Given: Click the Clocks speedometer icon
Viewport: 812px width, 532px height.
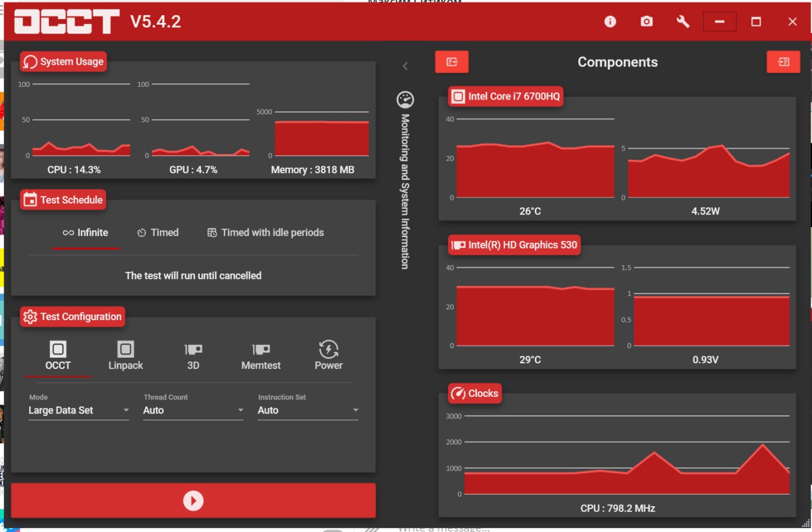Looking at the screenshot, I should 458,393.
